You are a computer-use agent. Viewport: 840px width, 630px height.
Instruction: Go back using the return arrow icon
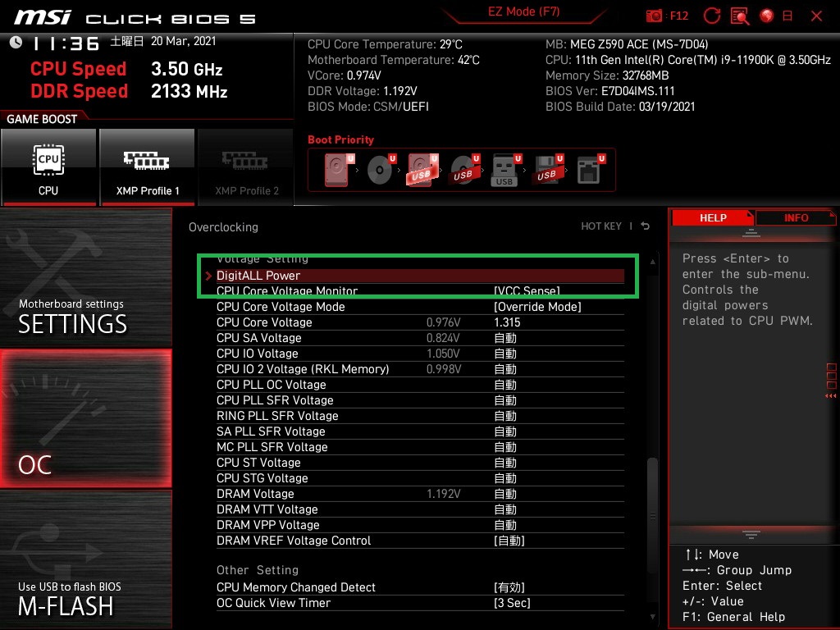(x=646, y=226)
